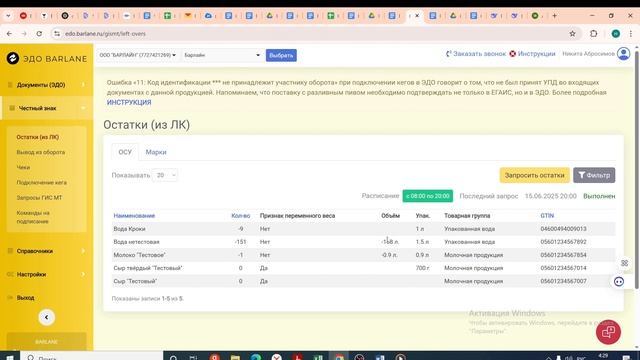Open Документы (ЭДО) sidebar section

point(46,85)
